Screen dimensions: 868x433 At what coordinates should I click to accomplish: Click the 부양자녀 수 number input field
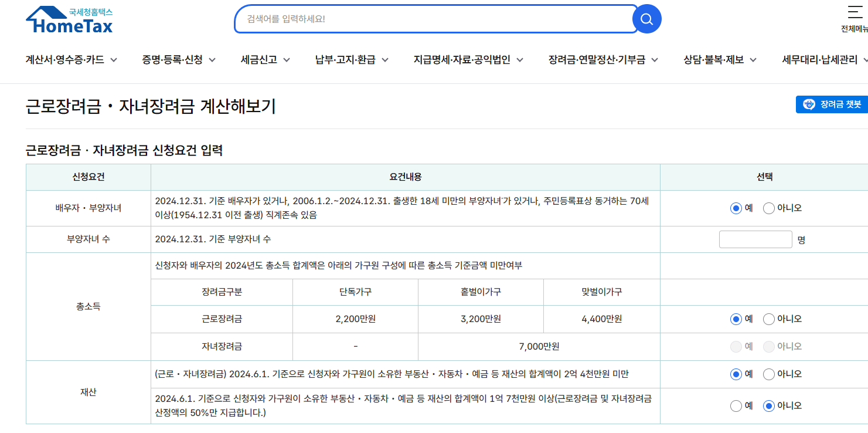(x=755, y=239)
